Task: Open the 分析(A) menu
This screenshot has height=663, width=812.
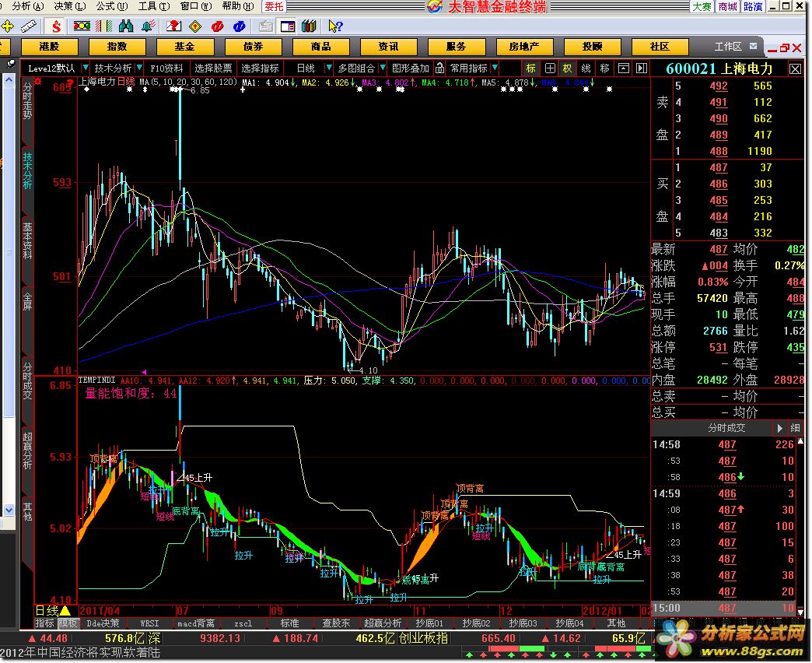Action: [28, 6]
